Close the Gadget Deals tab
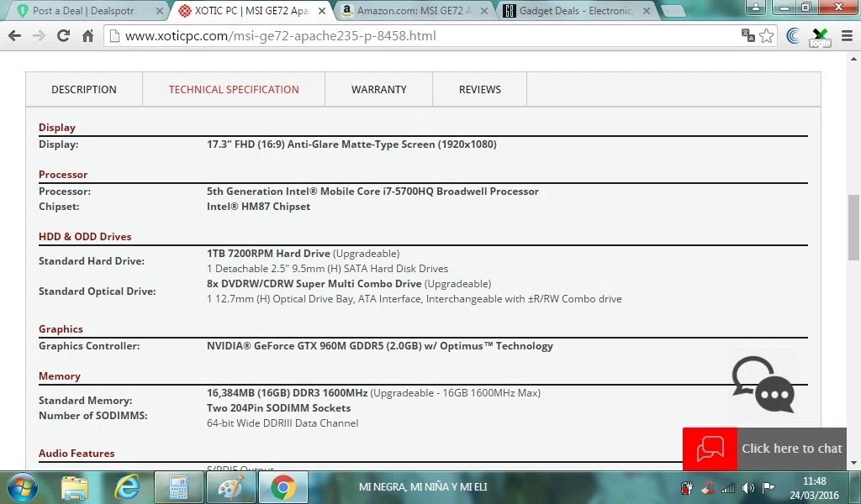 tap(647, 11)
